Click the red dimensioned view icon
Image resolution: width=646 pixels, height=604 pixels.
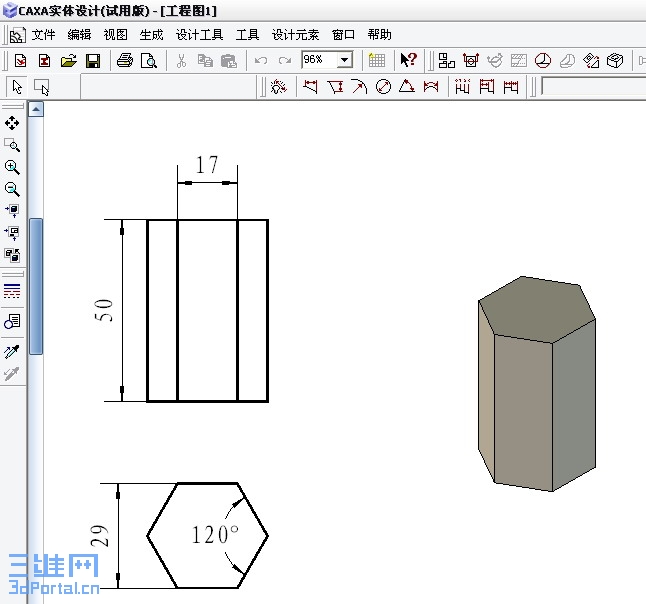coord(470,61)
